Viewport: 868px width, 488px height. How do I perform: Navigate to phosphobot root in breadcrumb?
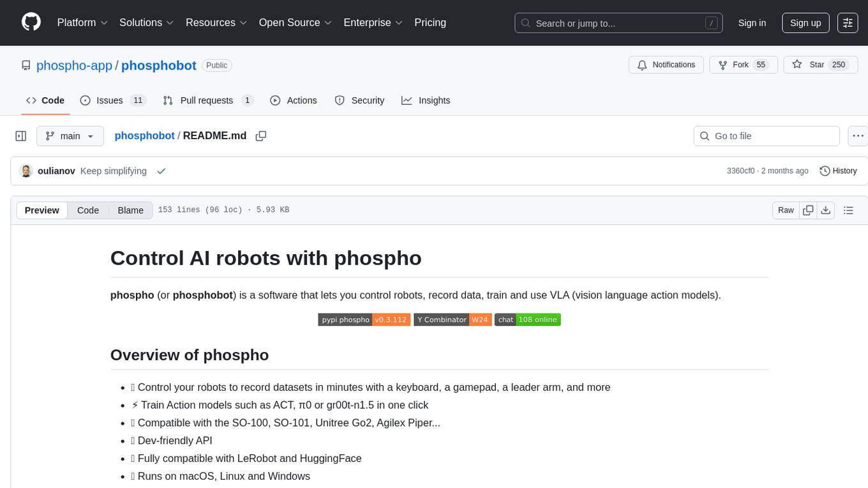tap(144, 135)
